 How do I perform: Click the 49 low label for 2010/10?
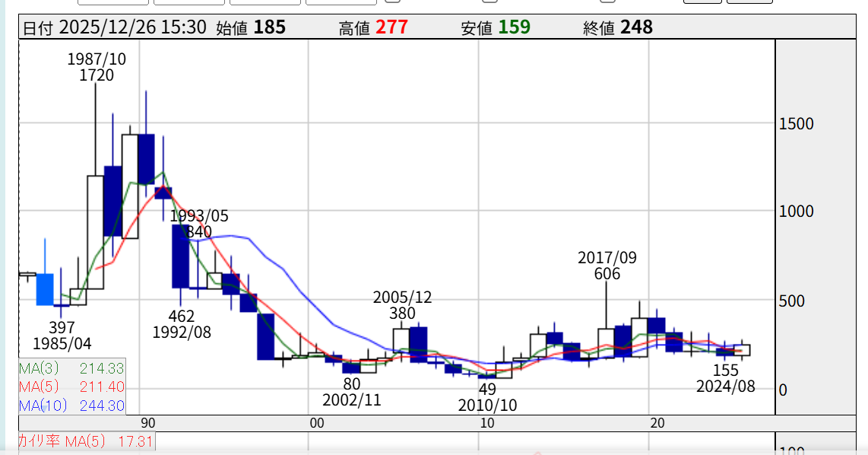(x=487, y=396)
